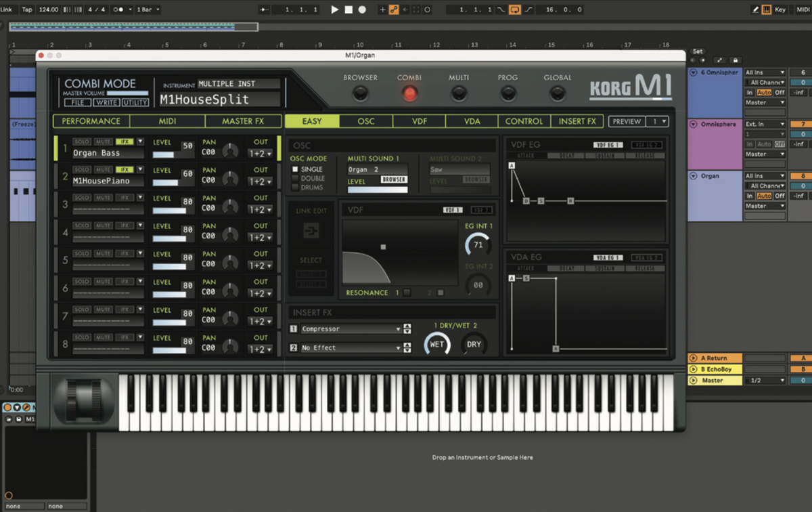Open All Ins dropdown on the Organ track
This screenshot has height=512, width=812.
pyautogui.click(x=763, y=175)
